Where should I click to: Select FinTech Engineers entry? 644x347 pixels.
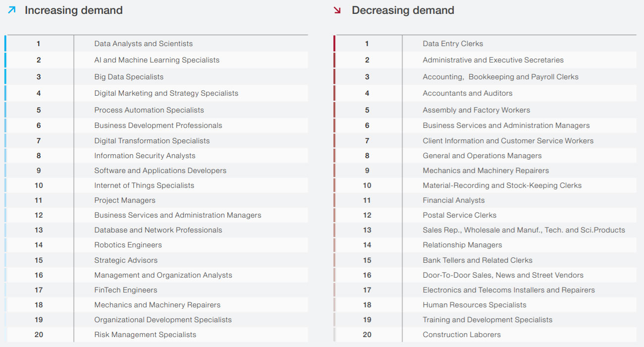125,290
